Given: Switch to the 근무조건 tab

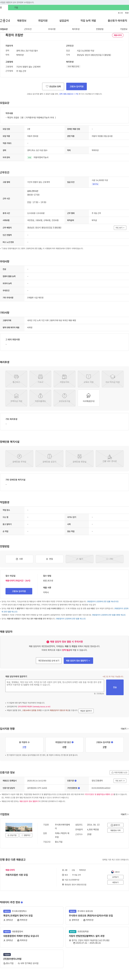Looking at the screenshot, I should pos(28,29).
